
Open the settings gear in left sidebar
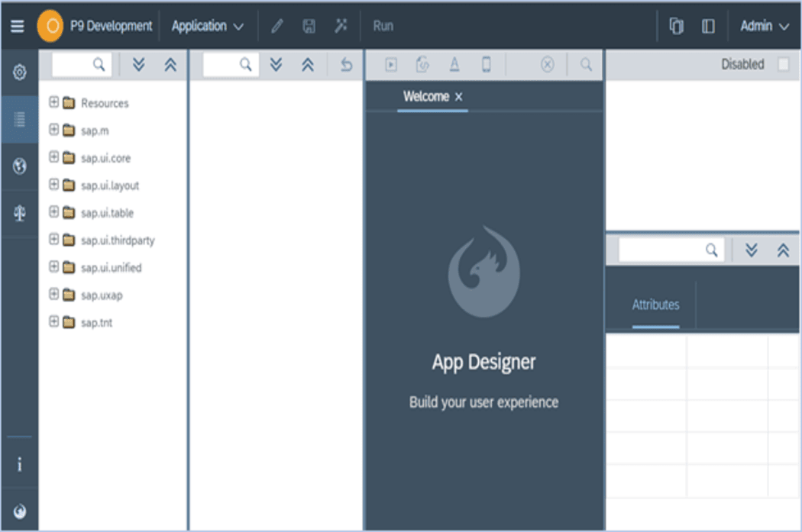click(19, 72)
